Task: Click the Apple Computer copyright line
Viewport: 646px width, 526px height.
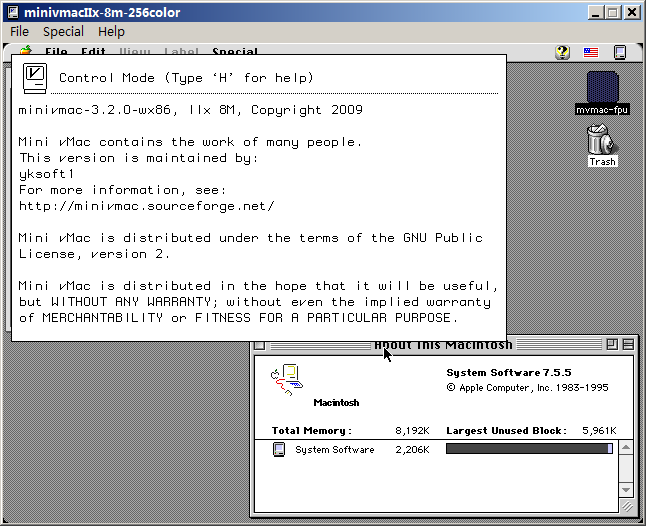Action: click(x=527, y=388)
